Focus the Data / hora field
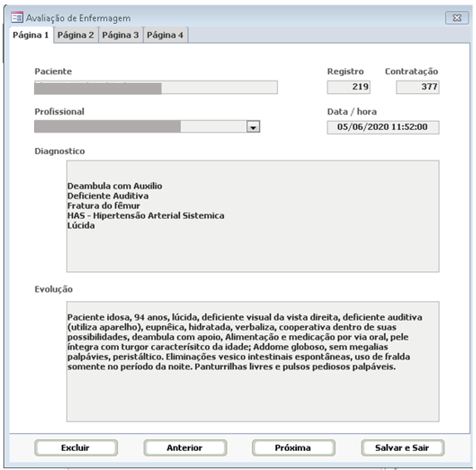Viewport: 476px width, 470px height. click(x=383, y=127)
